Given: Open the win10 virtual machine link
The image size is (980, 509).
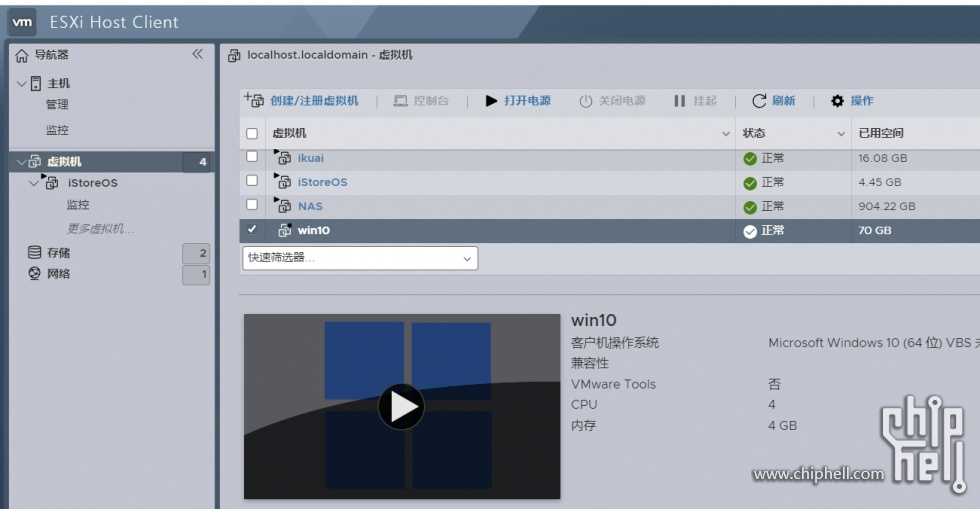Looking at the screenshot, I should (314, 230).
